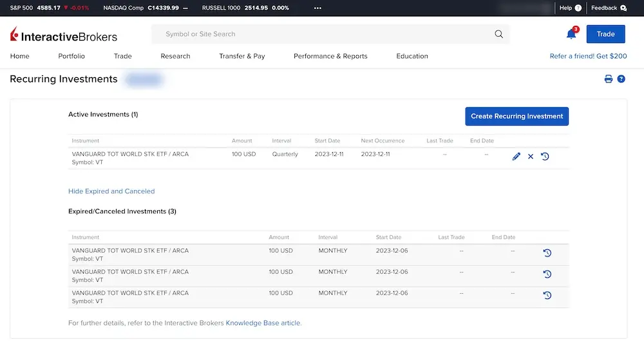Open the Research menu

[x=175, y=56]
